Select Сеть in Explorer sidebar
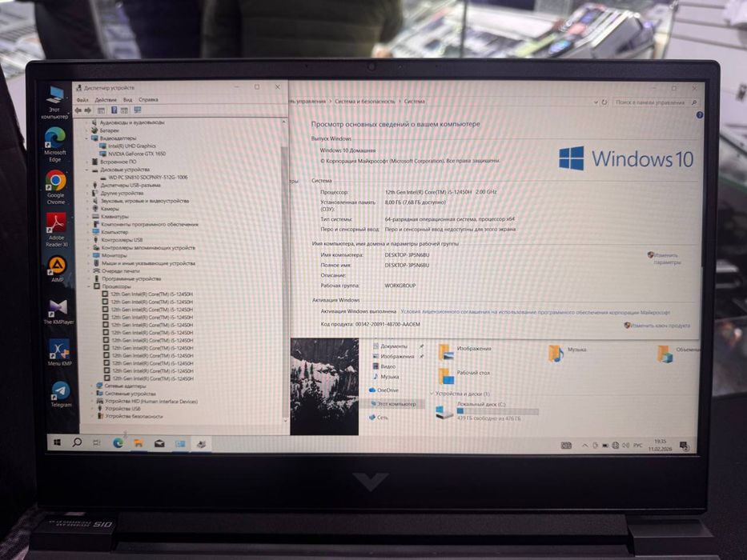747x560 pixels. point(379,417)
